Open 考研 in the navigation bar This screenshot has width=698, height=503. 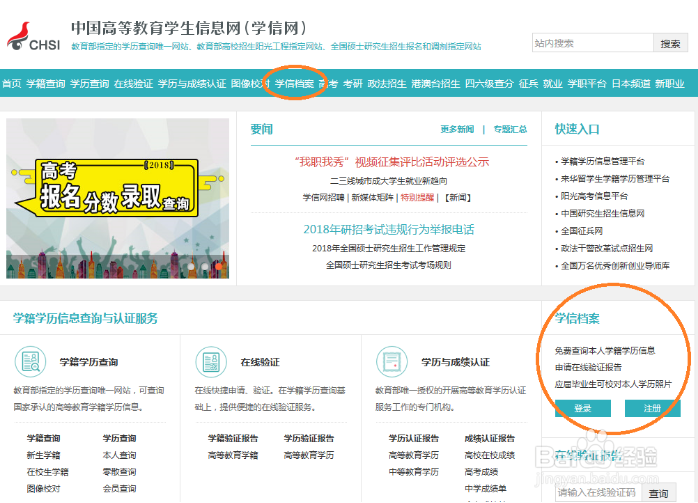point(353,83)
